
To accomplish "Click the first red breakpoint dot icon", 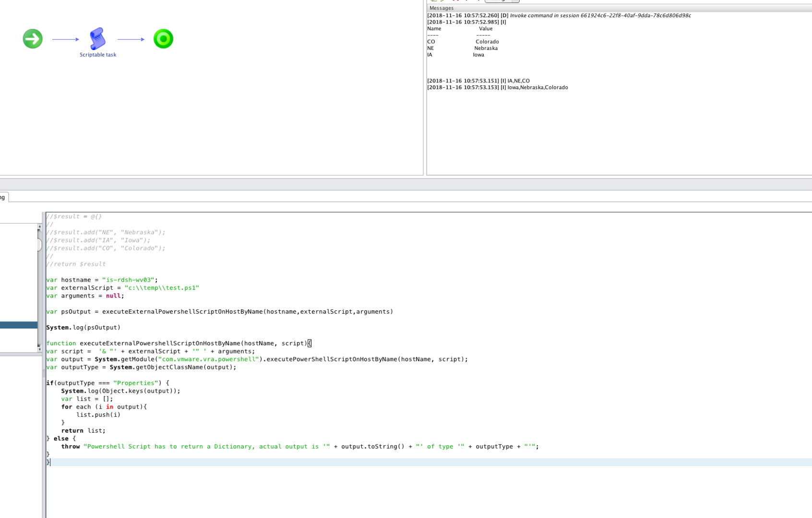I will pyautogui.click(x=453, y=1).
